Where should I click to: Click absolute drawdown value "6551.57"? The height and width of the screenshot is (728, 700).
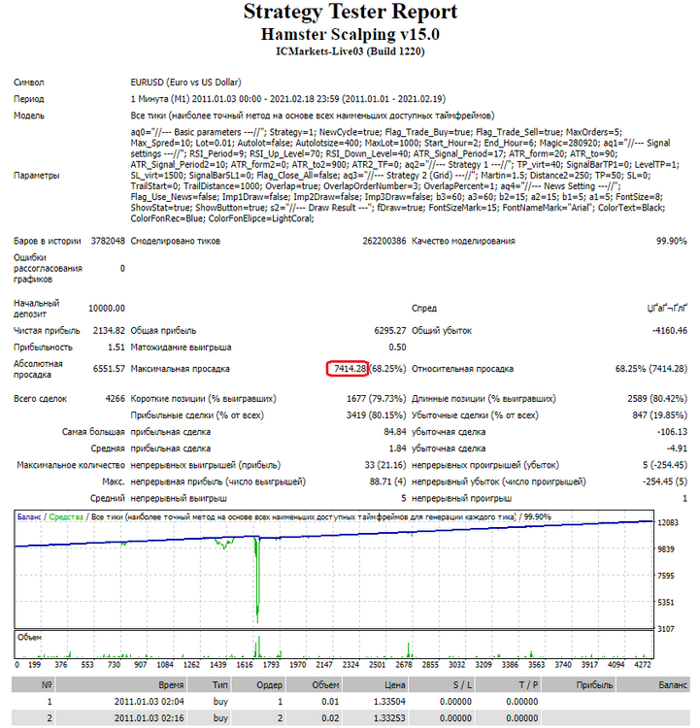pyautogui.click(x=109, y=369)
